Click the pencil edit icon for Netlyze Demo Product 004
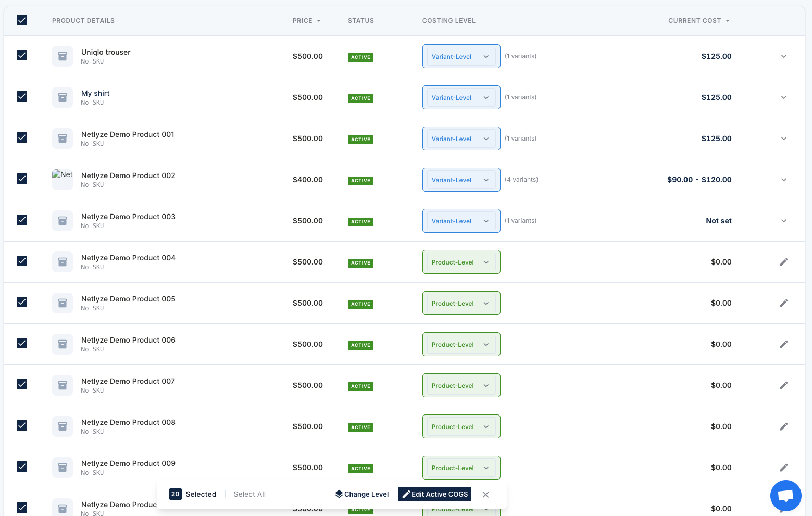This screenshot has height=516, width=812. click(x=783, y=262)
